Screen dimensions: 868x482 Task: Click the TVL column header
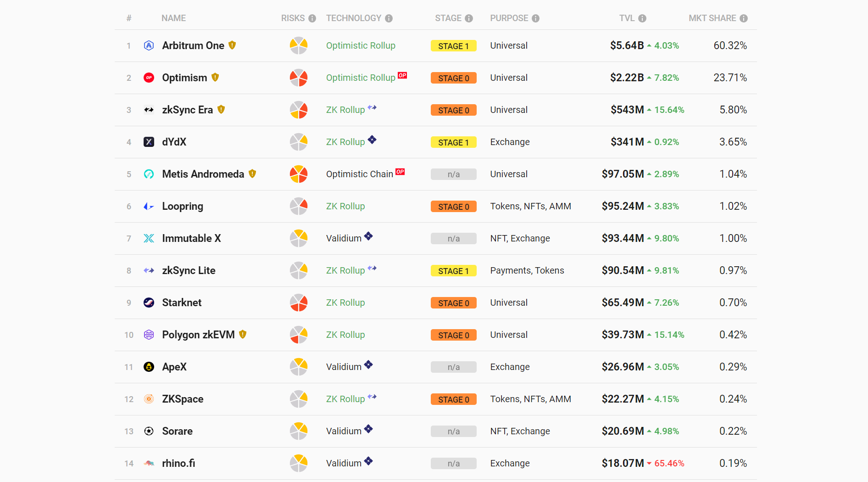tap(627, 18)
